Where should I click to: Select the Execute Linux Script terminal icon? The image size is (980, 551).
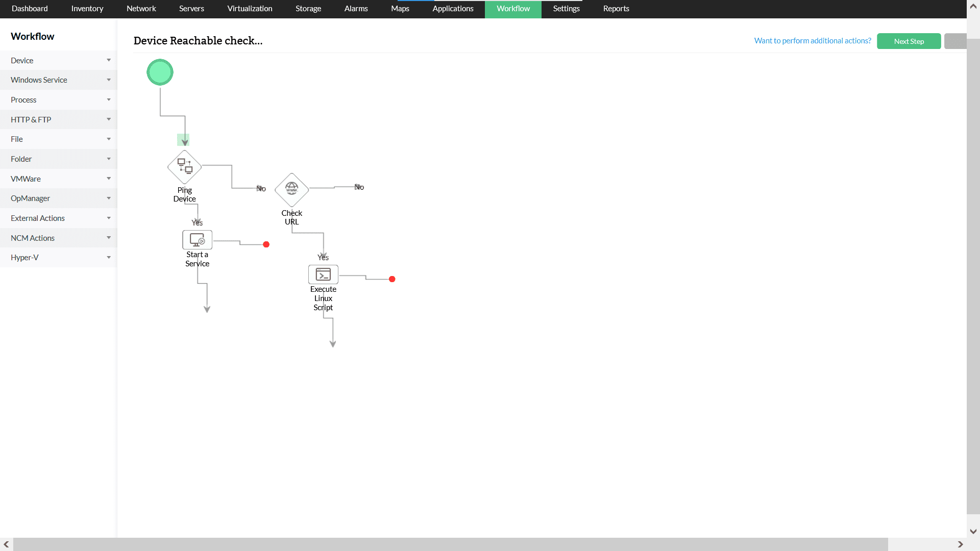[323, 274]
